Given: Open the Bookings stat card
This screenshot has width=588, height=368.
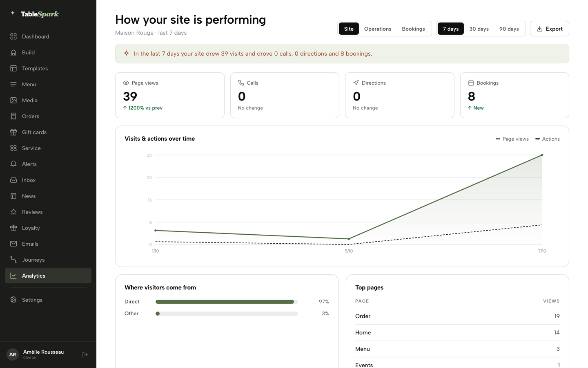Looking at the screenshot, I should (514, 95).
